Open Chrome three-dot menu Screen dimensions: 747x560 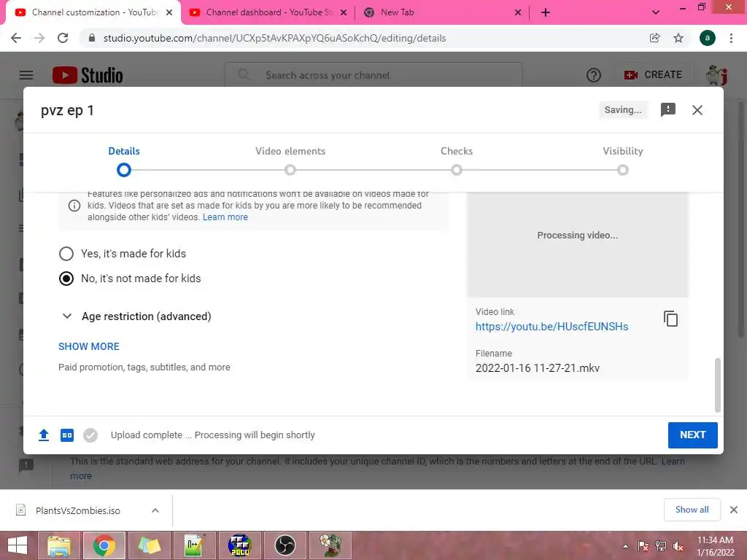[x=731, y=38]
